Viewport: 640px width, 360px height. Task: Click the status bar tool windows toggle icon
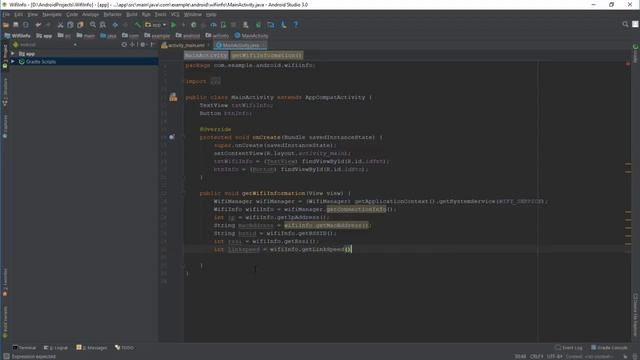pyautogui.click(x=6, y=356)
